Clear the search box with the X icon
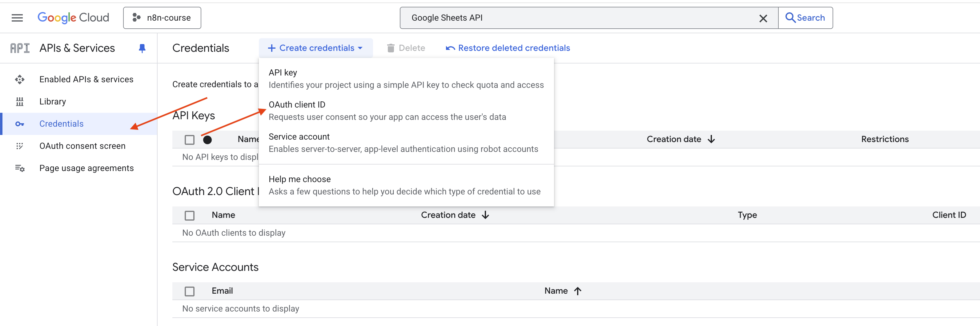This screenshot has width=980, height=326. tap(763, 18)
